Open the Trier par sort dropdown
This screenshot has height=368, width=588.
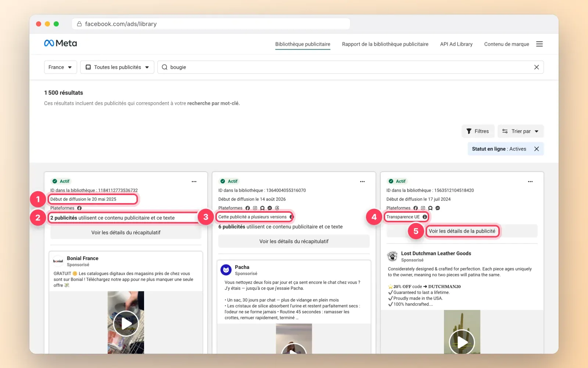click(520, 131)
